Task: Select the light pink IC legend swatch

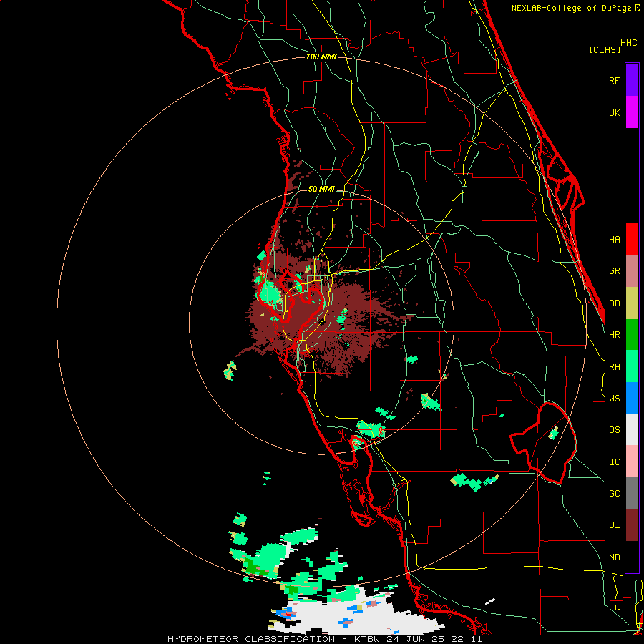Action: click(x=632, y=462)
